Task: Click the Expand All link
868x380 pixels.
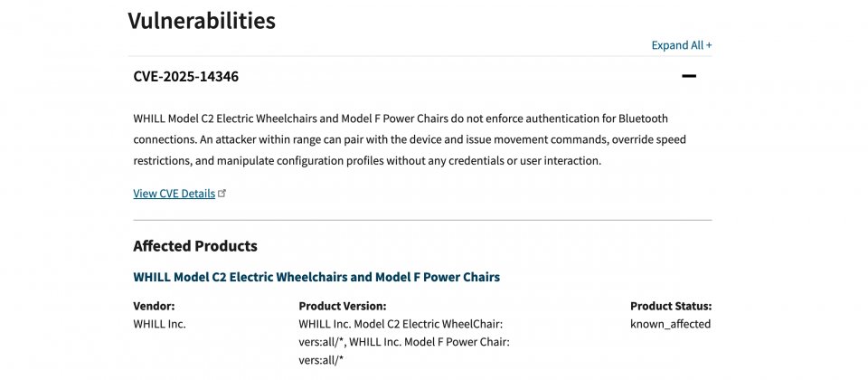Action: [677, 45]
